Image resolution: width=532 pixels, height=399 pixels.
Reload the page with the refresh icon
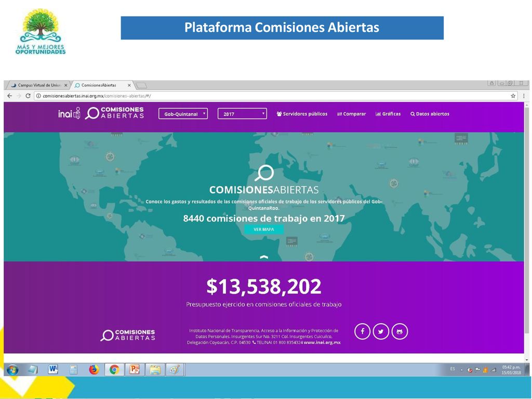coord(28,96)
